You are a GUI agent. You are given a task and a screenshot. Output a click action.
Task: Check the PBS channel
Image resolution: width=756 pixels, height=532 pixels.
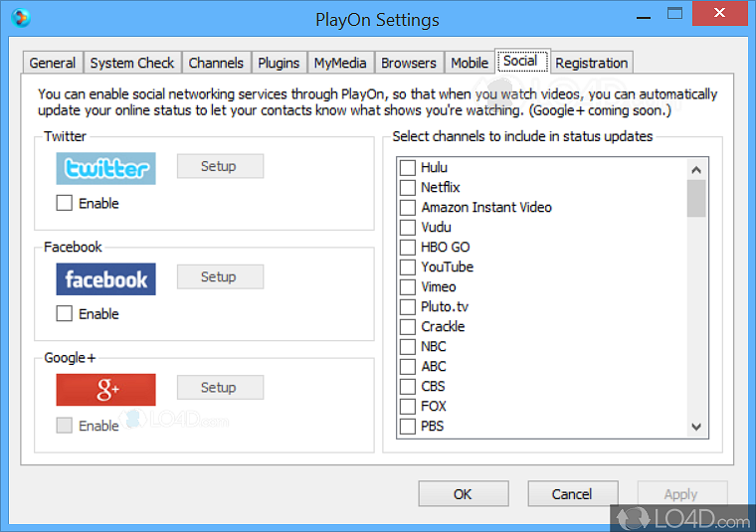point(408,427)
